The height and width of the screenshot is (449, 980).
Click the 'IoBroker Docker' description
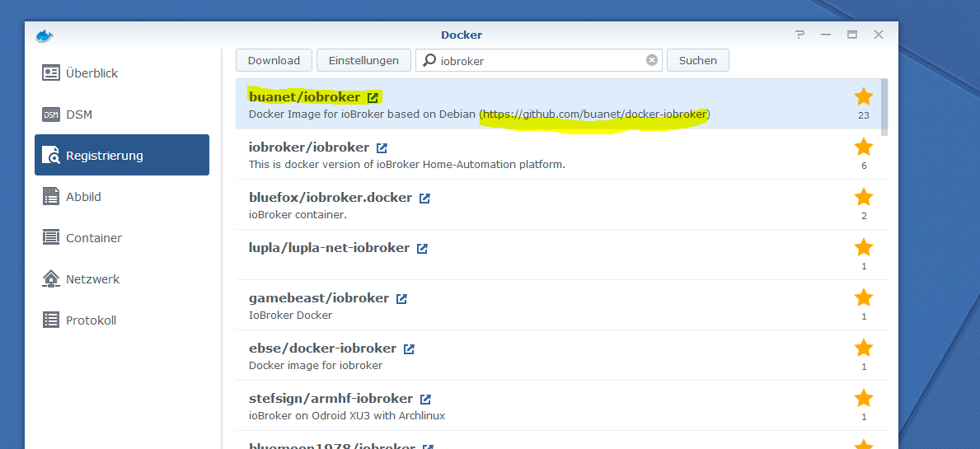291,315
